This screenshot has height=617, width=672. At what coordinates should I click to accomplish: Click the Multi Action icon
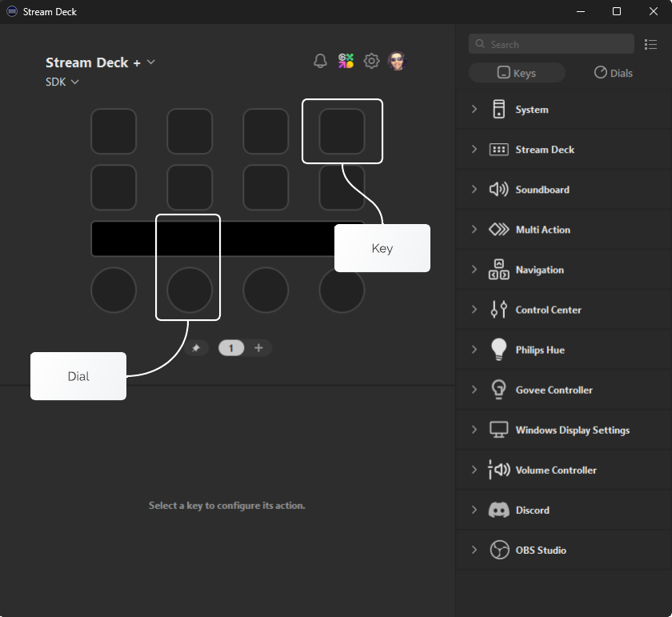pyautogui.click(x=499, y=230)
